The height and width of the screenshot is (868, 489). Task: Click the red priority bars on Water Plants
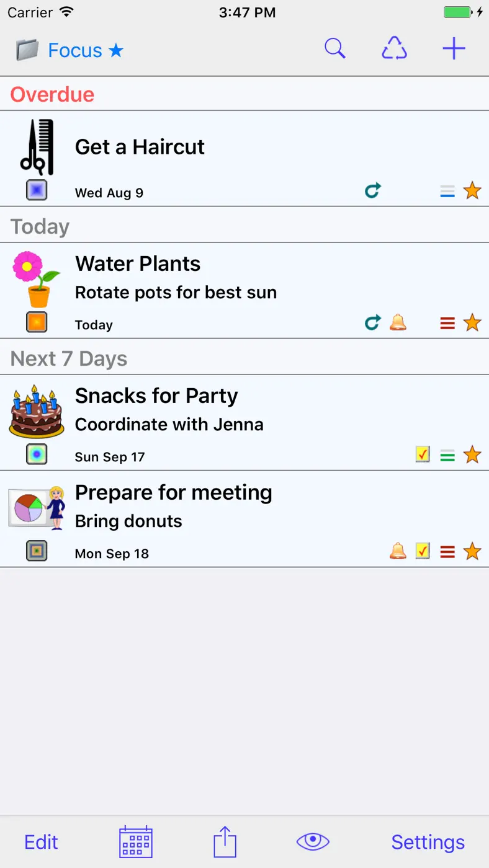pyautogui.click(x=447, y=323)
